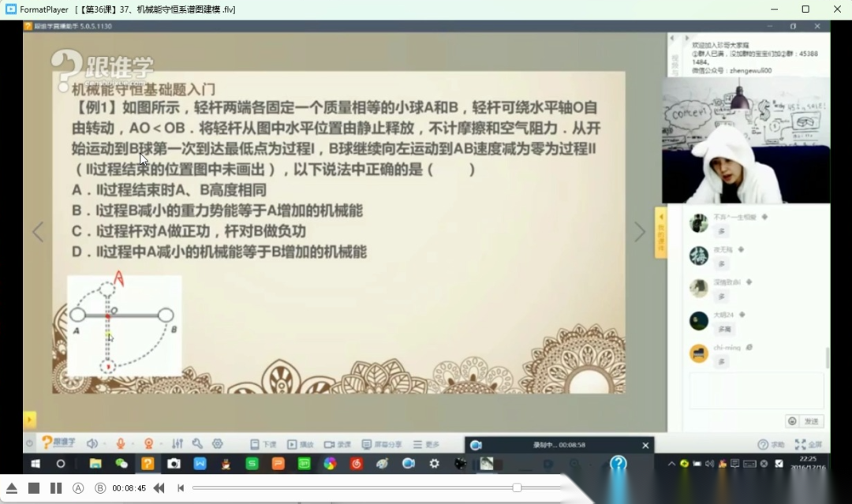This screenshot has height=504, width=852.
Task: Jump to previous track button
Action: (x=181, y=488)
